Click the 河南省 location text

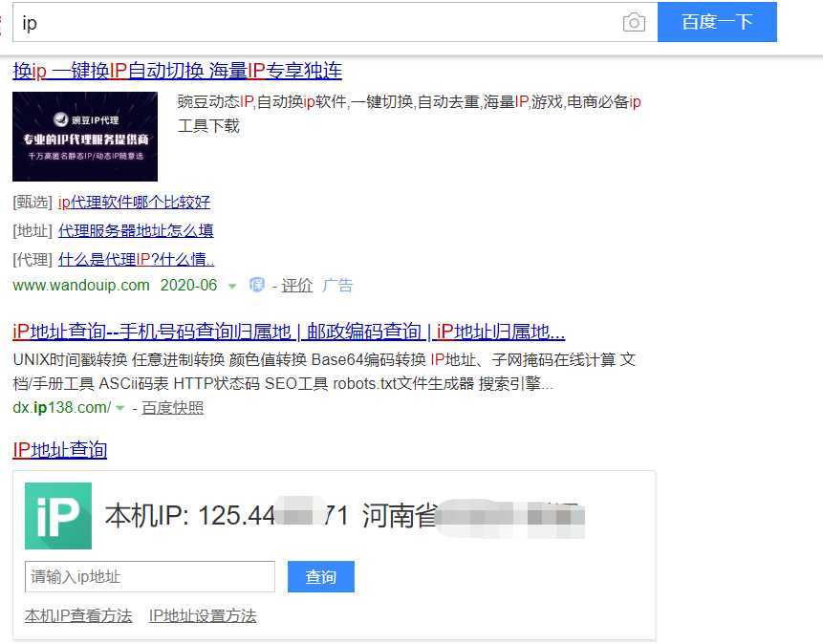[400, 515]
